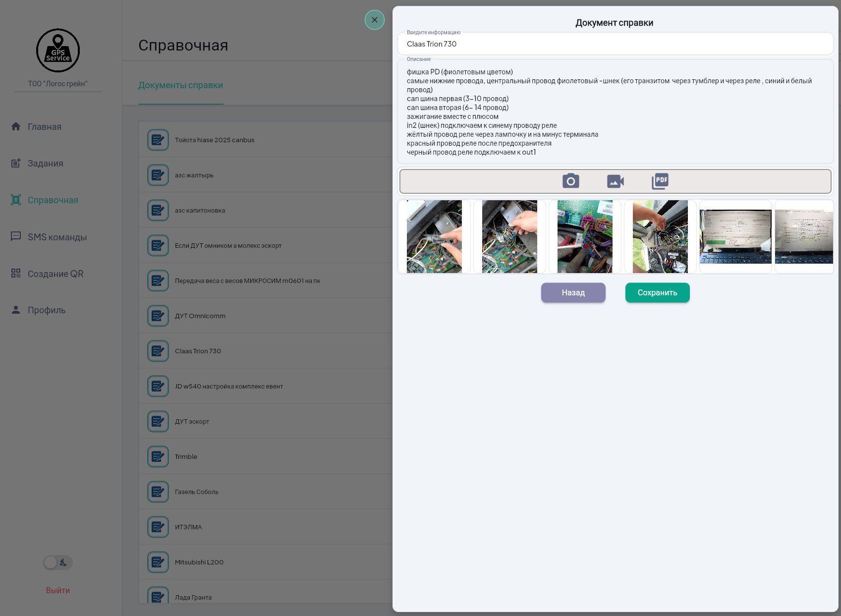Go to Главная menu item
841x616 pixels.
pyautogui.click(x=45, y=127)
